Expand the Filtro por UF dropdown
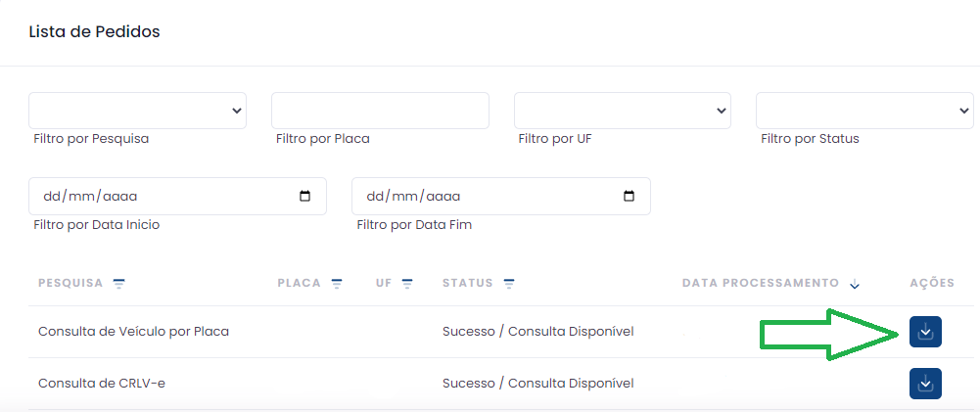The width and height of the screenshot is (980, 412). (x=623, y=111)
